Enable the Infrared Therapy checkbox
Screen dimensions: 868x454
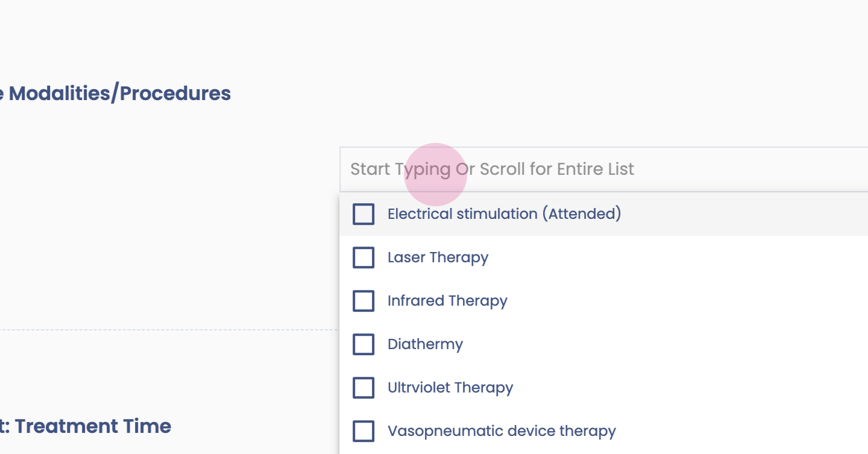coord(363,301)
